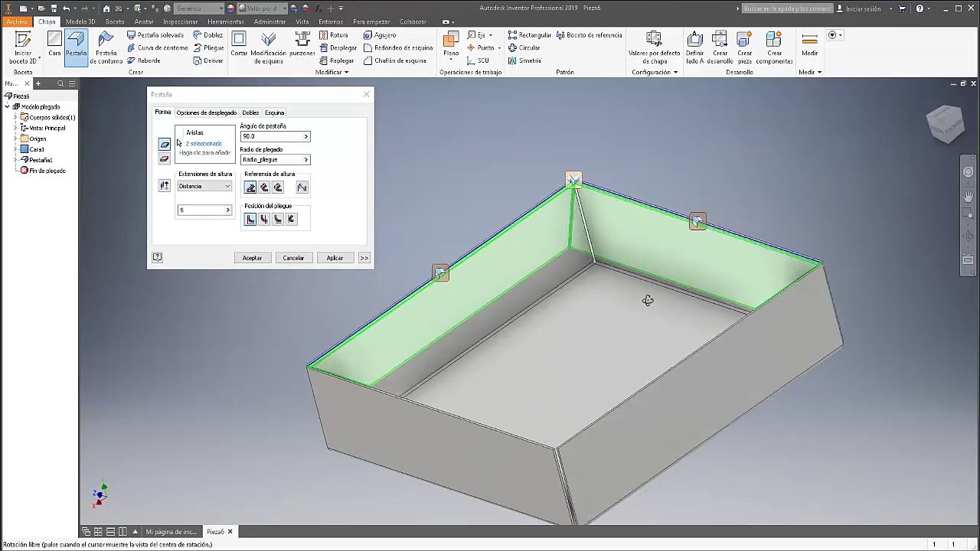Open the Doblez tab in Pestaña dialog

point(250,112)
